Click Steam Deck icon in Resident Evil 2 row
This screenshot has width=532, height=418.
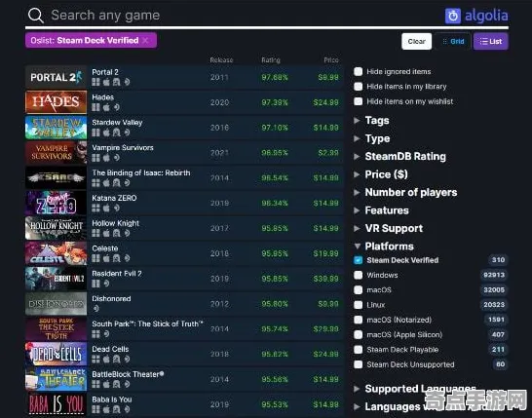click(106, 284)
